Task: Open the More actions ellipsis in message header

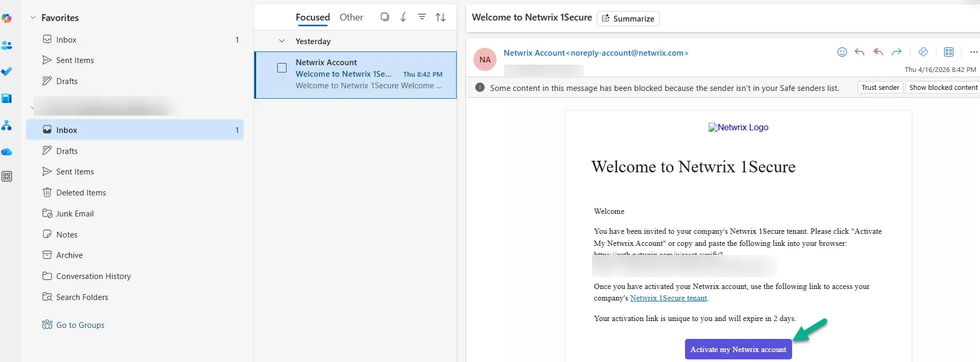Action: (974, 52)
